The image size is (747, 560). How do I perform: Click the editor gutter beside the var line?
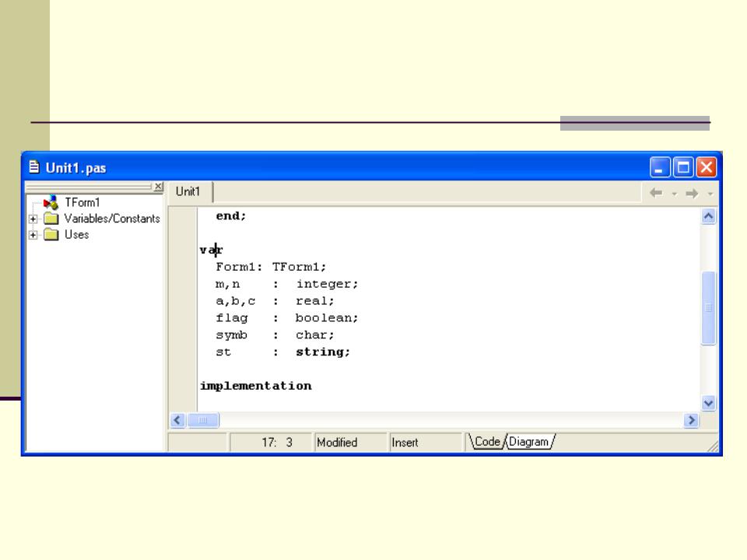(184, 250)
